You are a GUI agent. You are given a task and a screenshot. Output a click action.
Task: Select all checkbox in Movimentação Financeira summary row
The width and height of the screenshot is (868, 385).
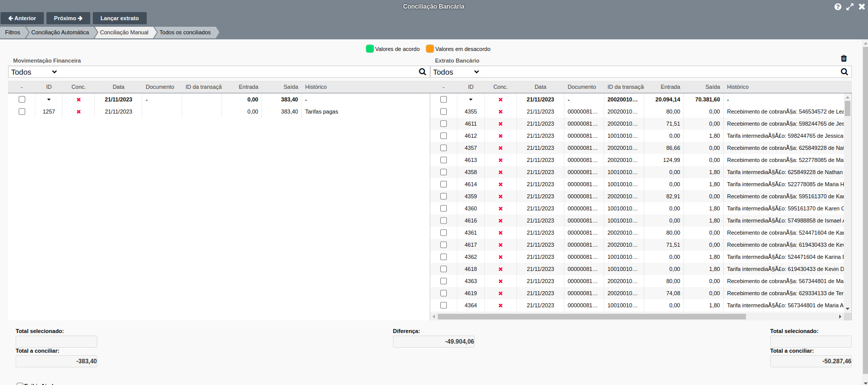pos(22,99)
